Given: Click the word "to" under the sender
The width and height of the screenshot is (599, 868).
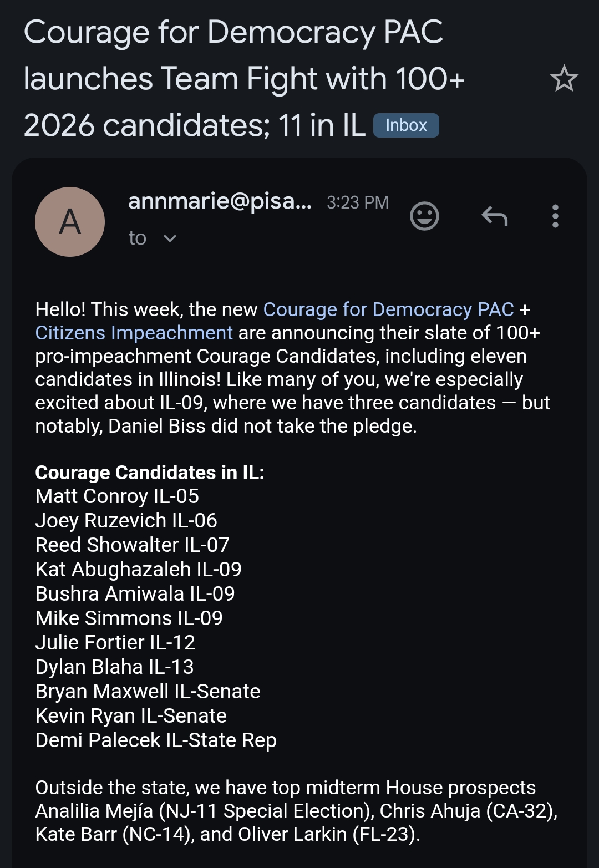Looking at the screenshot, I should click(138, 238).
